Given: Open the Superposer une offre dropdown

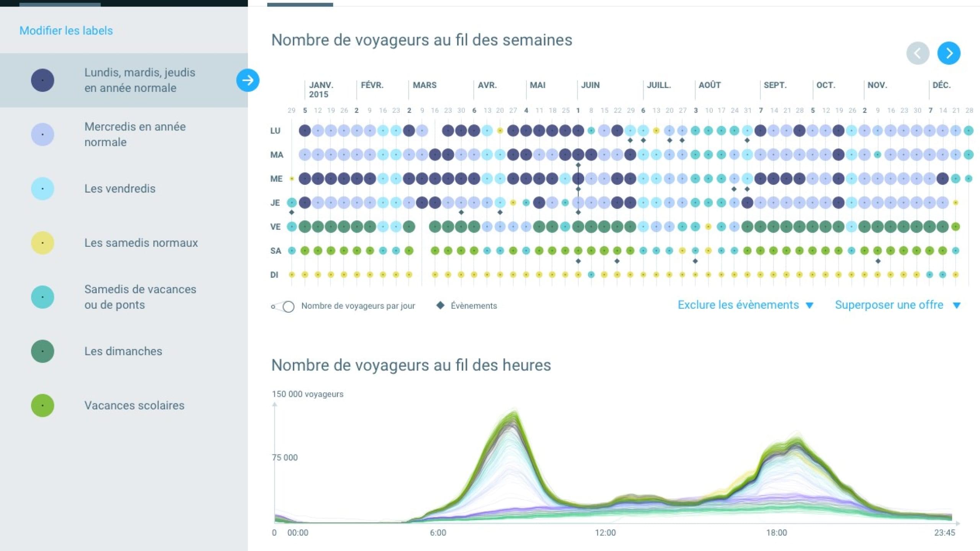Looking at the screenshot, I should coord(898,305).
